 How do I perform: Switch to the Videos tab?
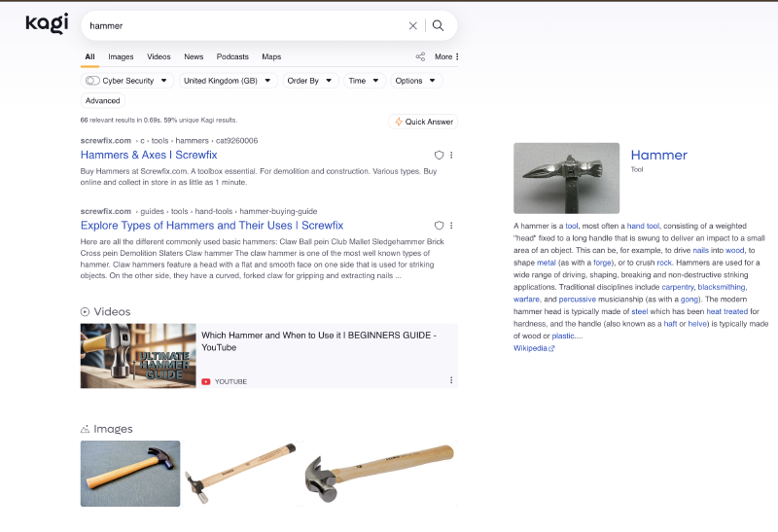point(159,56)
